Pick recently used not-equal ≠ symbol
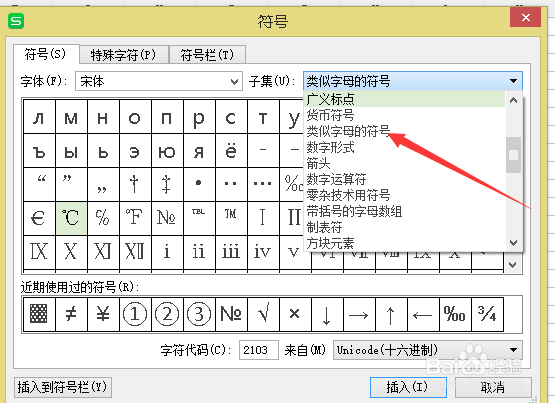The image size is (555, 403). point(71,314)
